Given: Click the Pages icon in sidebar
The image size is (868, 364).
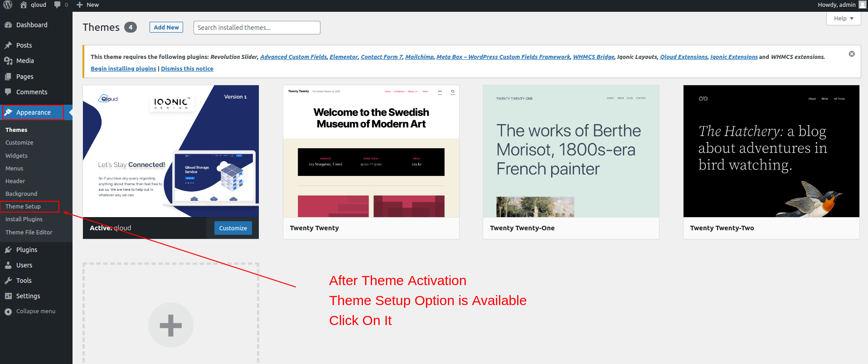Looking at the screenshot, I should pos(8,77).
